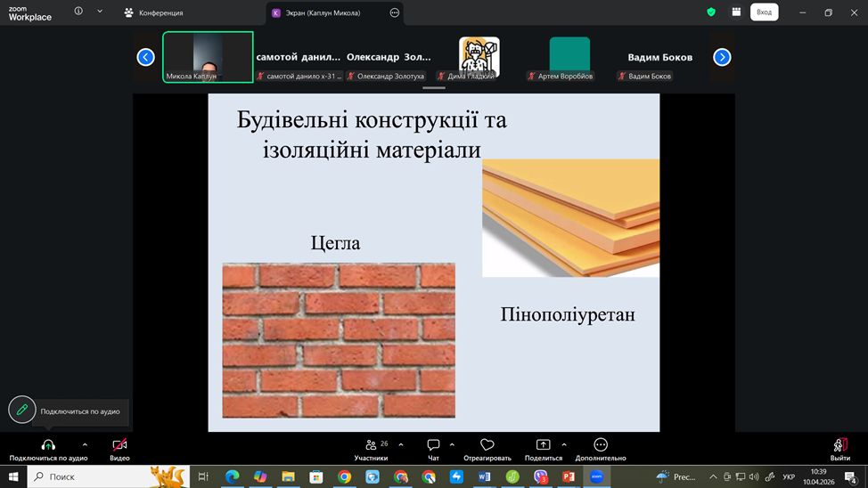Click the meeting info icon beside Zoom logo
Image resolution: width=868 pixels, height=488 pixels.
pos(78,12)
